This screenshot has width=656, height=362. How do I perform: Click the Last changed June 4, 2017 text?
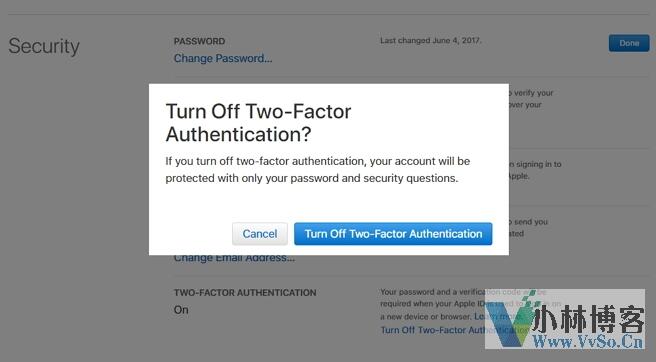pos(430,41)
